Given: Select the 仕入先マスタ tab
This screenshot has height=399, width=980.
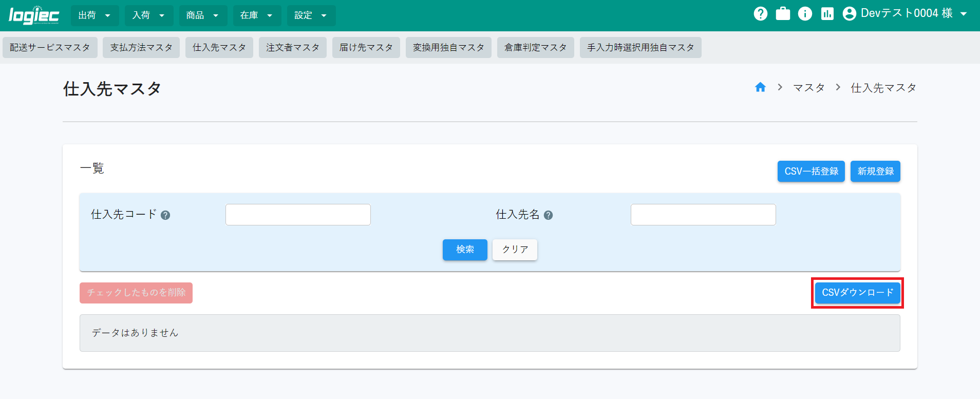Looking at the screenshot, I should (x=219, y=47).
